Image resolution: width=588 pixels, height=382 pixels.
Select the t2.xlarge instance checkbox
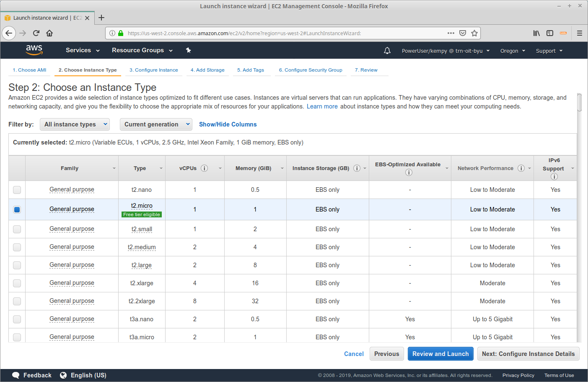[17, 283]
